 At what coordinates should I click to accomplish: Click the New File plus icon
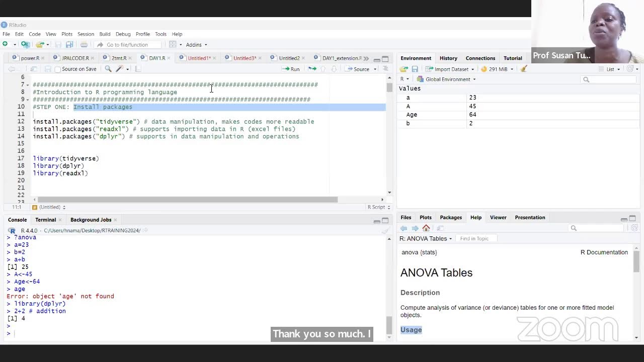(x=6, y=45)
